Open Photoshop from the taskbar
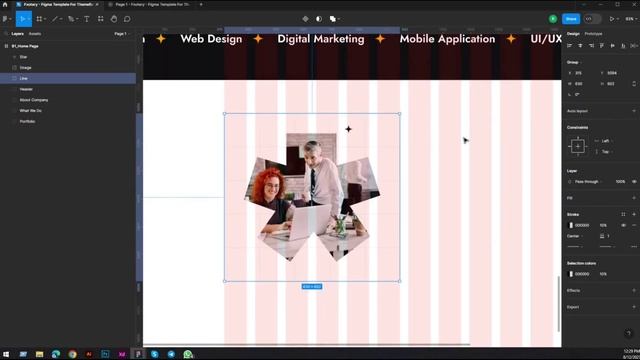Screen dimensions: 640x360 [105, 354]
